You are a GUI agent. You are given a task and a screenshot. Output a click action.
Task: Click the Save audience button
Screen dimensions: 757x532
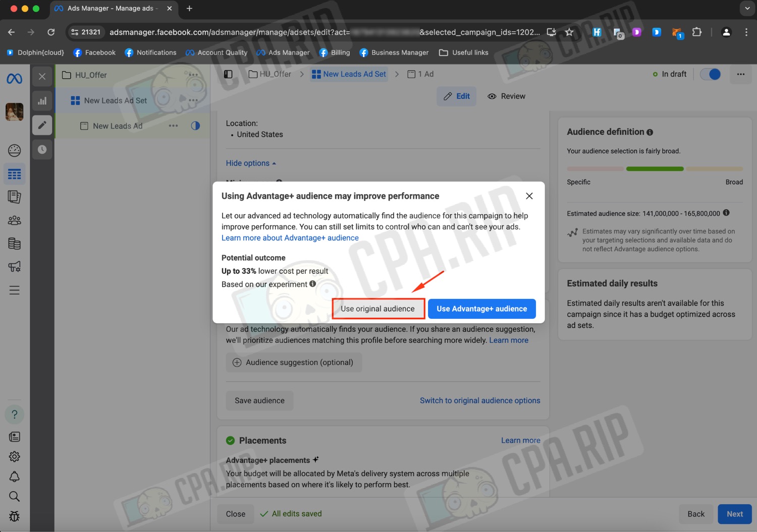coord(259,401)
